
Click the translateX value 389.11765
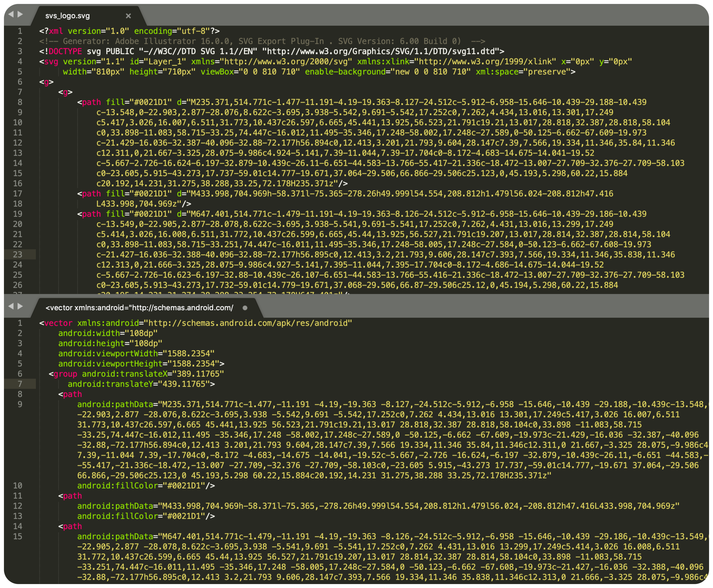click(198, 374)
